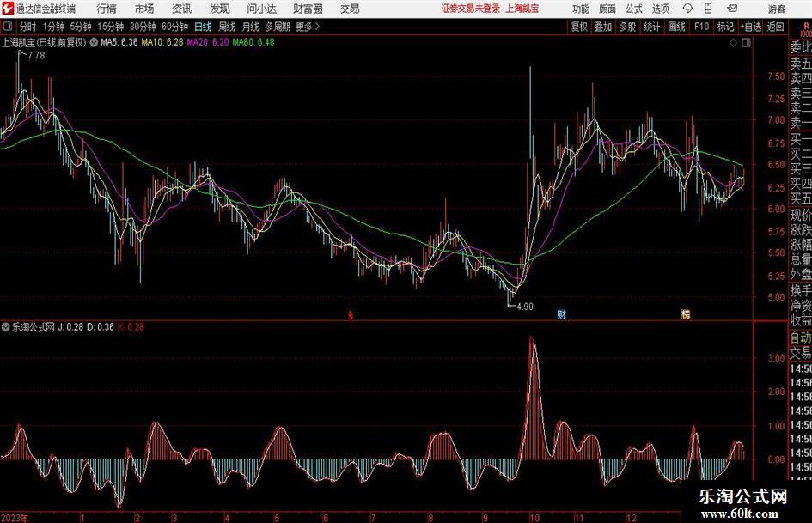Open the 发现 menu

pyautogui.click(x=220, y=9)
